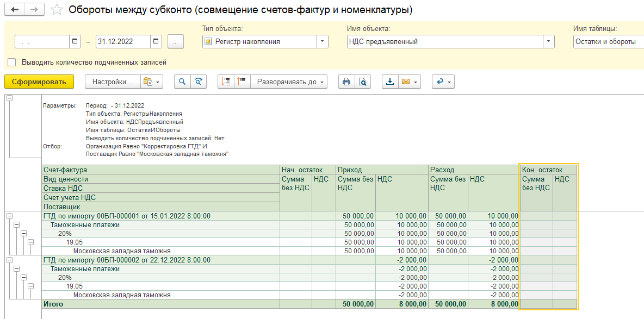The height and width of the screenshot is (319, 644).
Task: Expand all groups icon
Action: pyautogui.click(x=226, y=82)
